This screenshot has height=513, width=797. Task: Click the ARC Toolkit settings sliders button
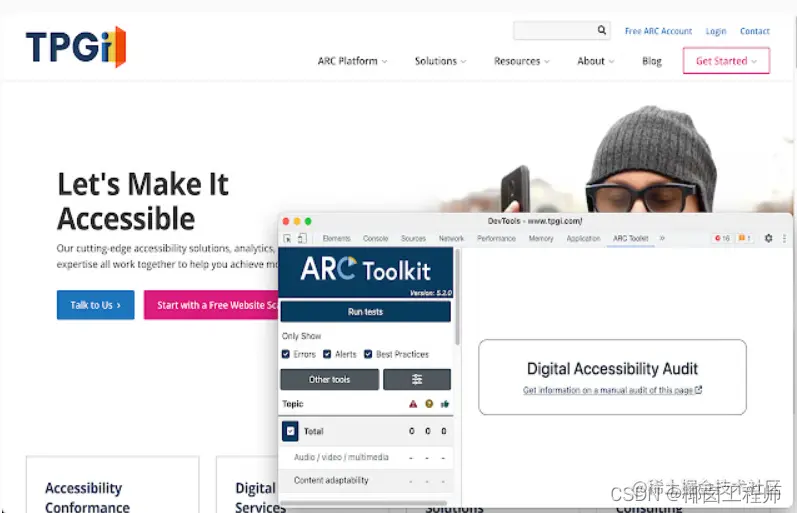(417, 379)
